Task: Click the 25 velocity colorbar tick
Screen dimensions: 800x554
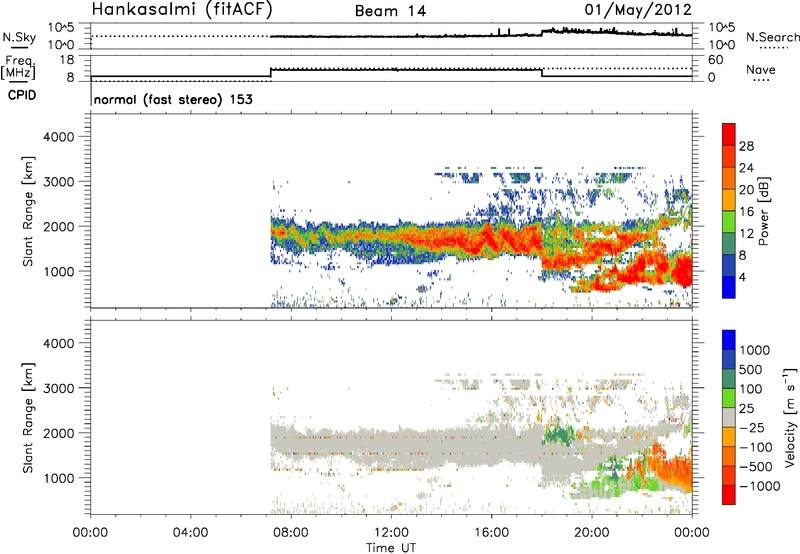Action: (x=747, y=408)
